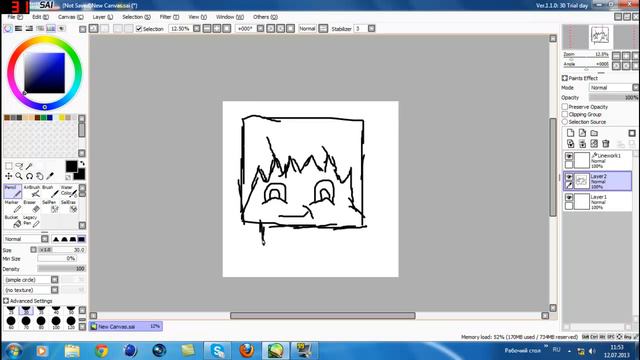Select the Hand tool

40,176
